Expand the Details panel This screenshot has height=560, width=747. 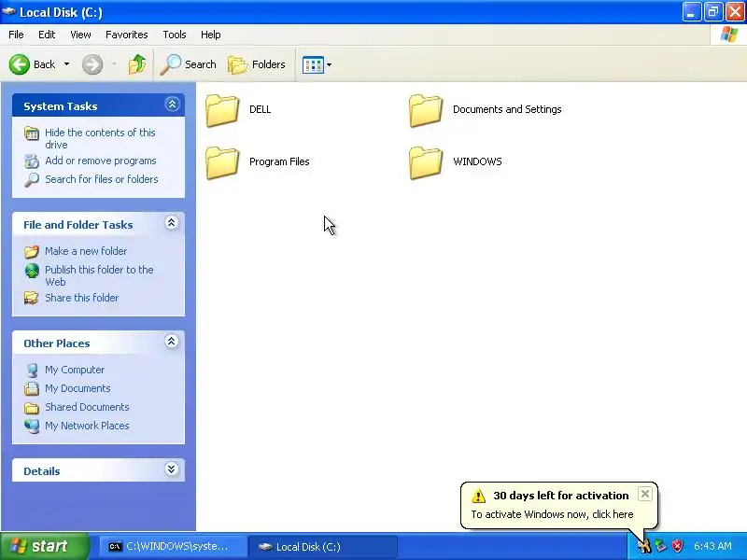(x=172, y=469)
